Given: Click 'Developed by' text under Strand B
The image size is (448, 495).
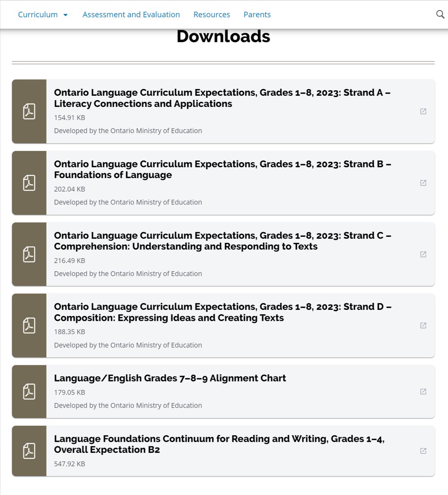Looking at the screenshot, I should point(128,202).
